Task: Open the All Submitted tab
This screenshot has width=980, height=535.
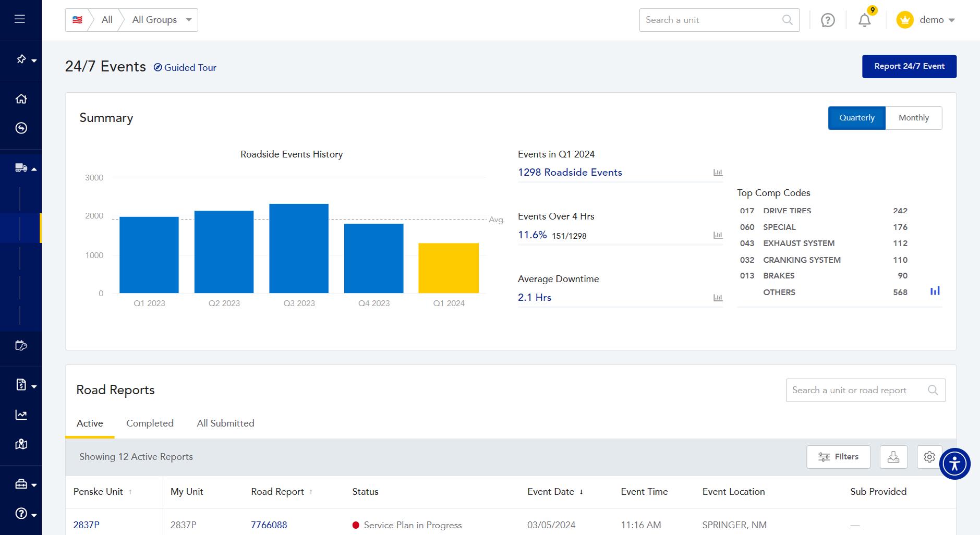Action: pos(225,423)
